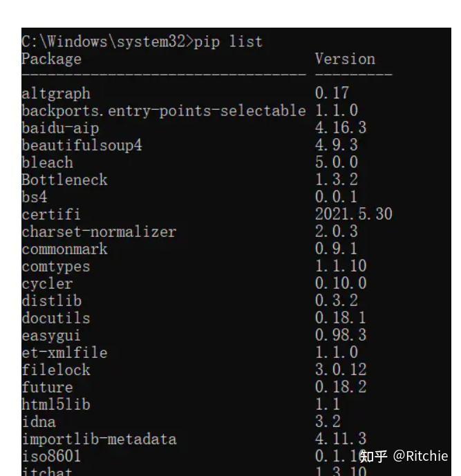
Task: Select the et-xmlfile package entry
Action: (64, 352)
